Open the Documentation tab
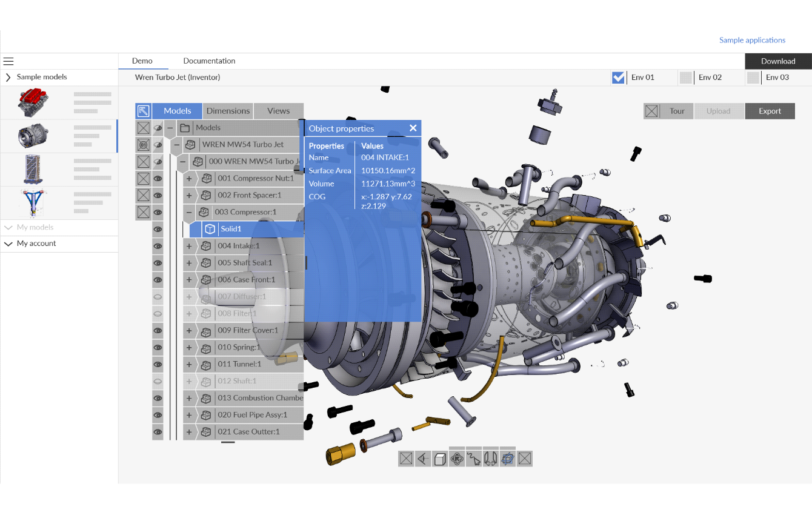This screenshot has height=521, width=812. [209, 61]
